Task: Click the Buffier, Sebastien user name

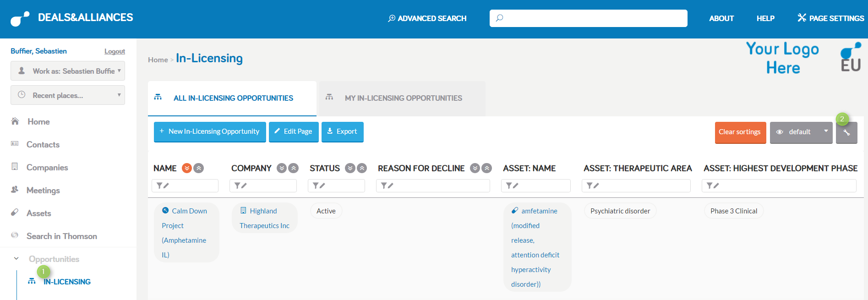Action: pyautogui.click(x=38, y=51)
